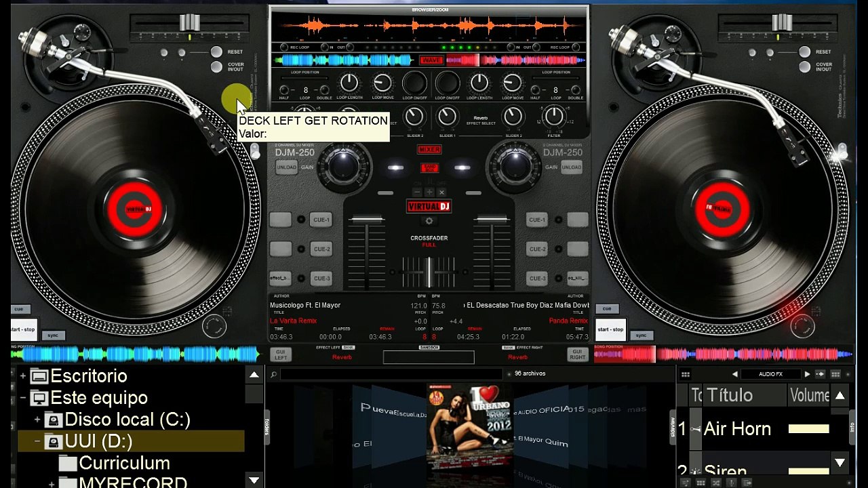Toggle left deck sync button
Viewport: 868px width, 488px height.
click(53, 335)
